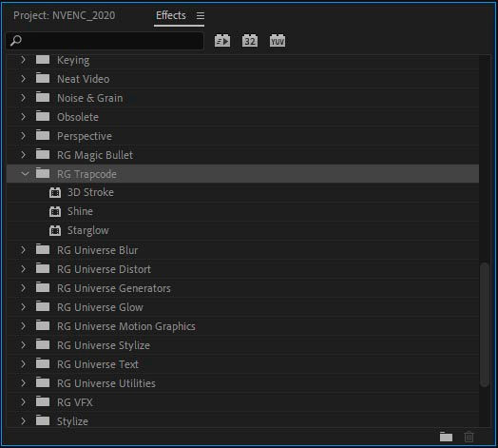Expand the RG Magic Bullet chevron
Screen dimensions: 498x448
click(x=23, y=155)
